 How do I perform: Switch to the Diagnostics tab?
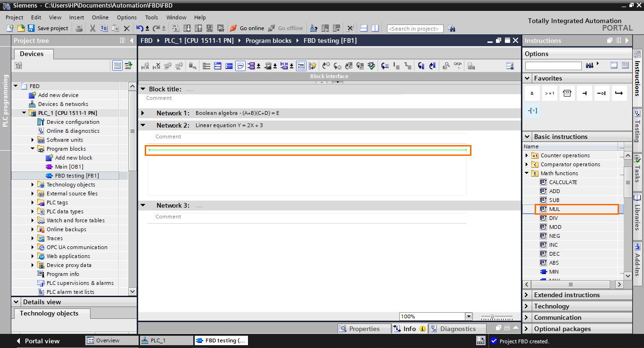point(457,328)
